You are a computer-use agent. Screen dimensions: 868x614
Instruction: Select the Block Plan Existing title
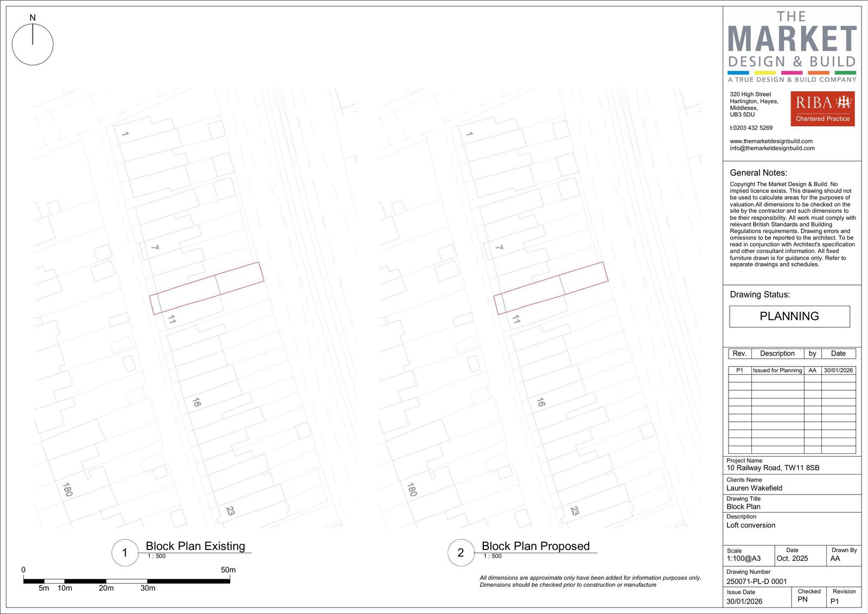(x=195, y=546)
